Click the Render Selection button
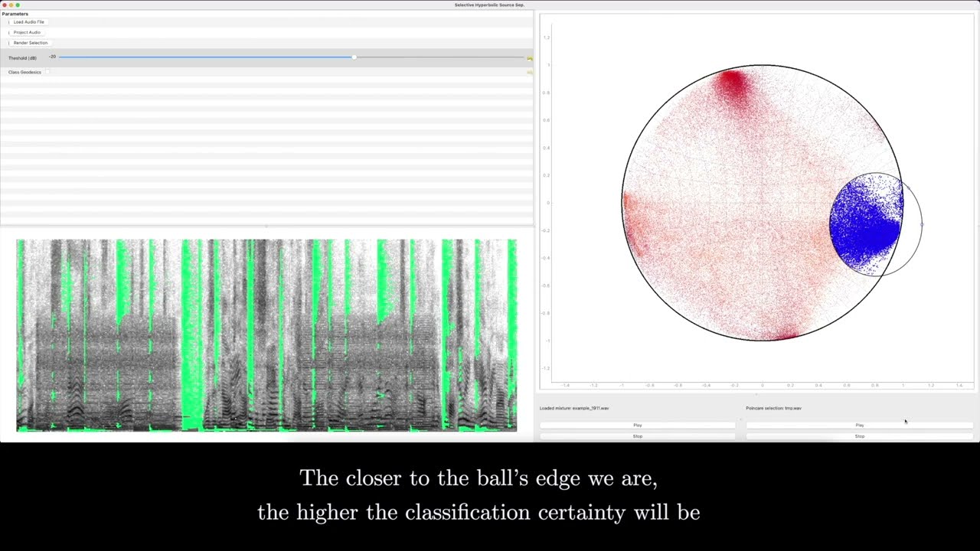Viewport: 980px width, 551px height. pos(30,43)
